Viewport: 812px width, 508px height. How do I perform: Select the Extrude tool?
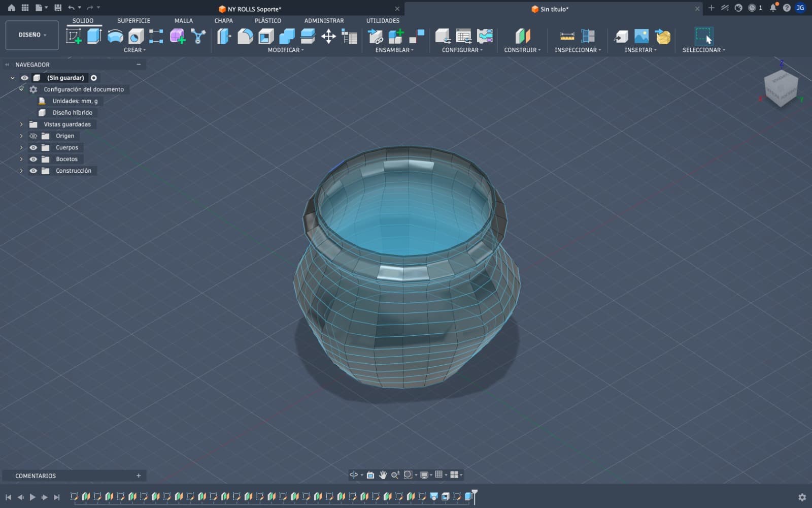pos(94,36)
